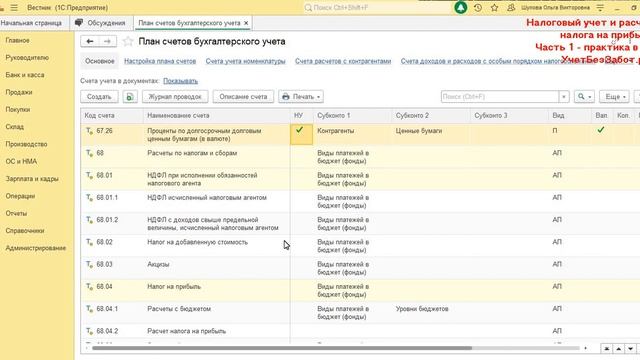Click the horizontal scrollbar under the table
640x360 pixels.
point(282,348)
